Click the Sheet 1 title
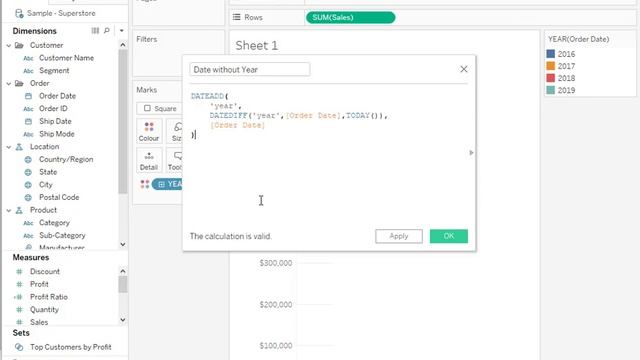This screenshot has height=360, width=640. [x=256, y=45]
